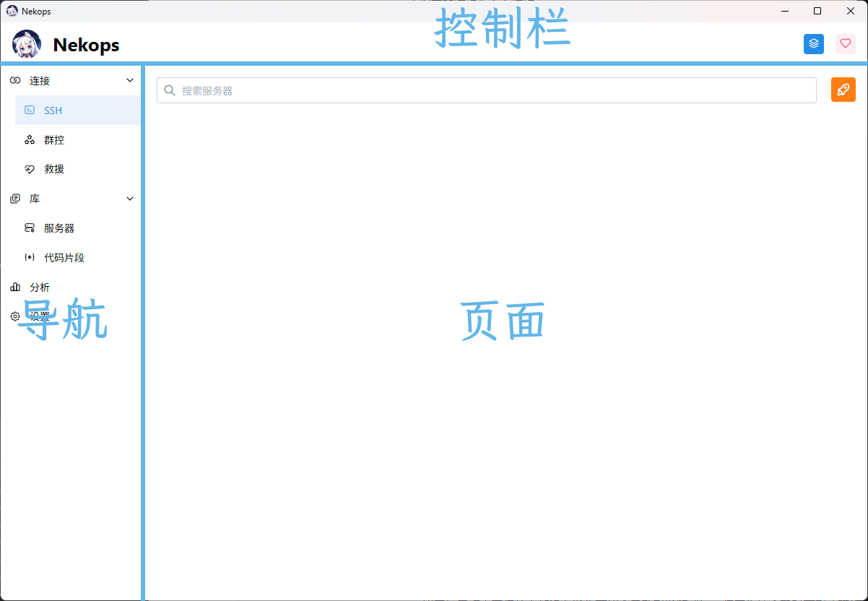
Task: Select 群控 multi-control icon in sidebar
Action: click(x=30, y=140)
